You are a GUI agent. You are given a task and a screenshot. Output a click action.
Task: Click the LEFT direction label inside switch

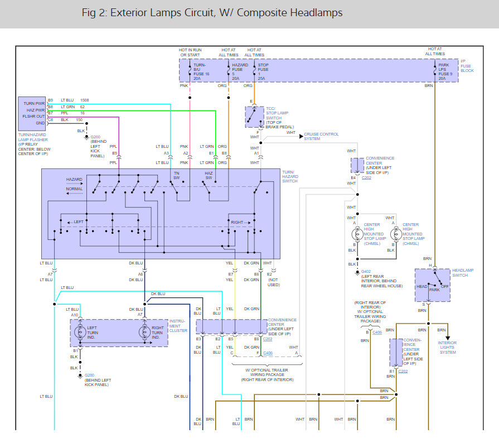tap(78, 221)
